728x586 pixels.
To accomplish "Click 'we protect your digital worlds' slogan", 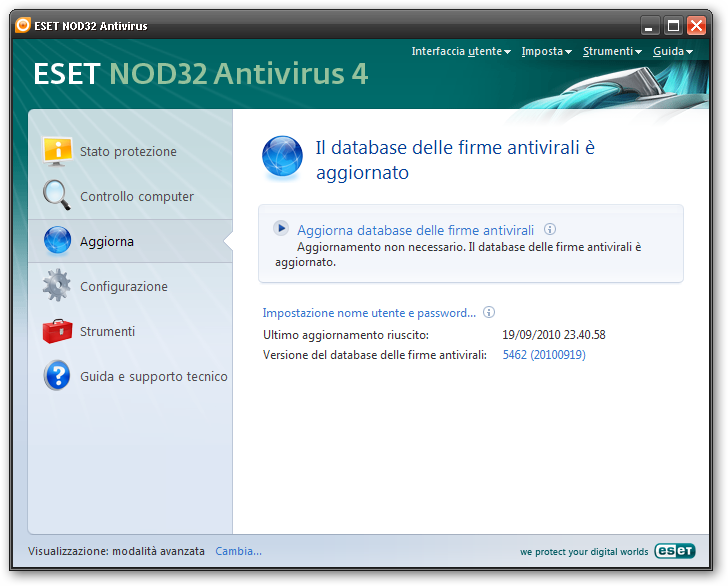I will click(584, 552).
